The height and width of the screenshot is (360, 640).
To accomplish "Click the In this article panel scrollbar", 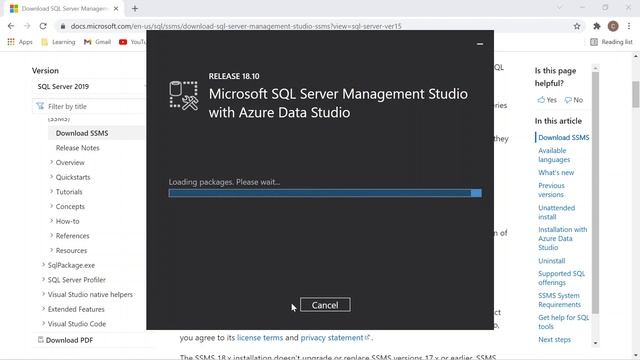I will click(x=596, y=192).
